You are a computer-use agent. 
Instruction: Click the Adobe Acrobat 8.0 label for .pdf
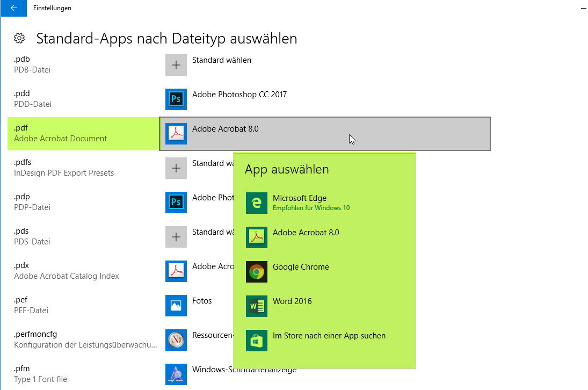(226, 128)
